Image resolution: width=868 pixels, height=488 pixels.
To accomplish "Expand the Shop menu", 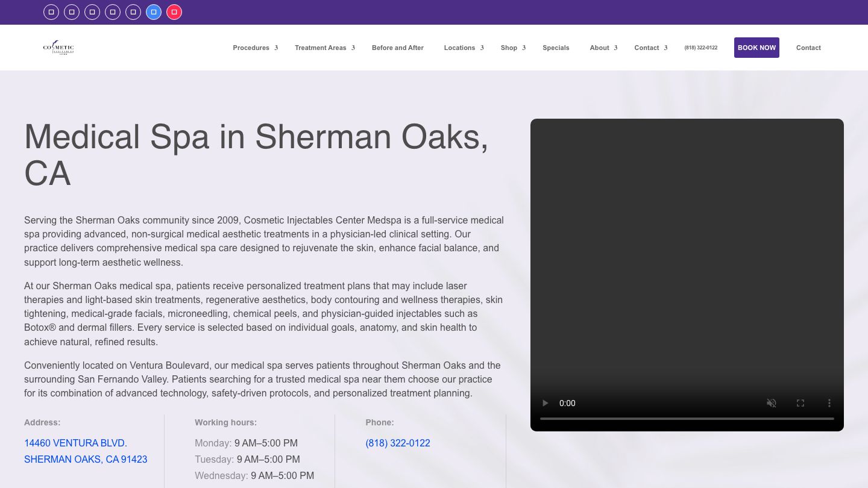I will point(512,48).
